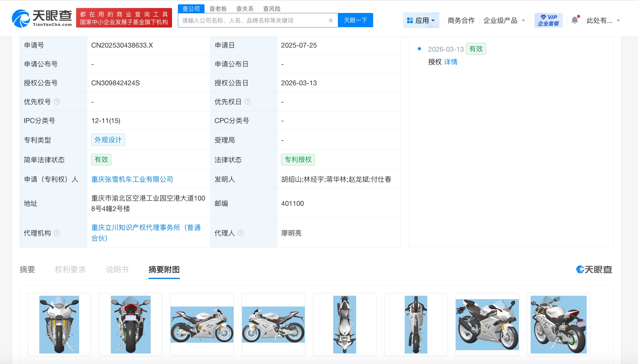Viewport: 638px width, 364px height.
Task: Clear the search box using the × icon
Action: [x=330, y=20]
